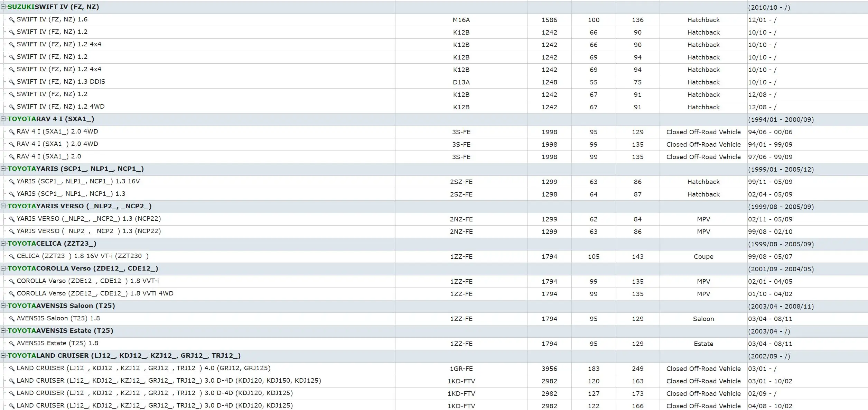Click engine code cell M16A
Image resolution: width=868 pixels, height=410 pixels.
(x=461, y=20)
